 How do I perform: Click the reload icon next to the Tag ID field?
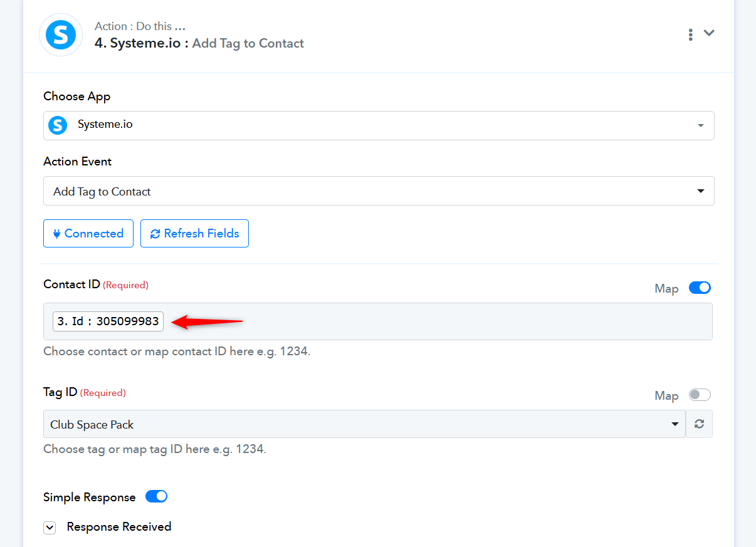(700, 424)
